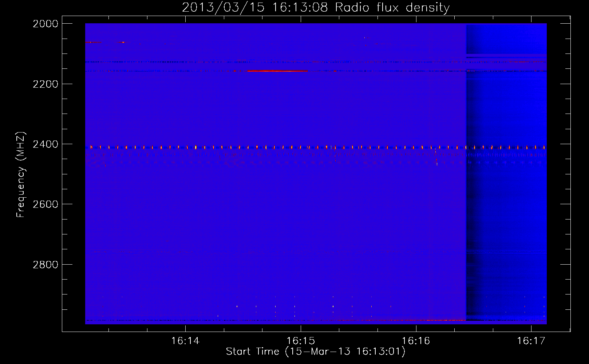Select the 2200 frequency tick label
589x364 pixels.
(46, 84)
